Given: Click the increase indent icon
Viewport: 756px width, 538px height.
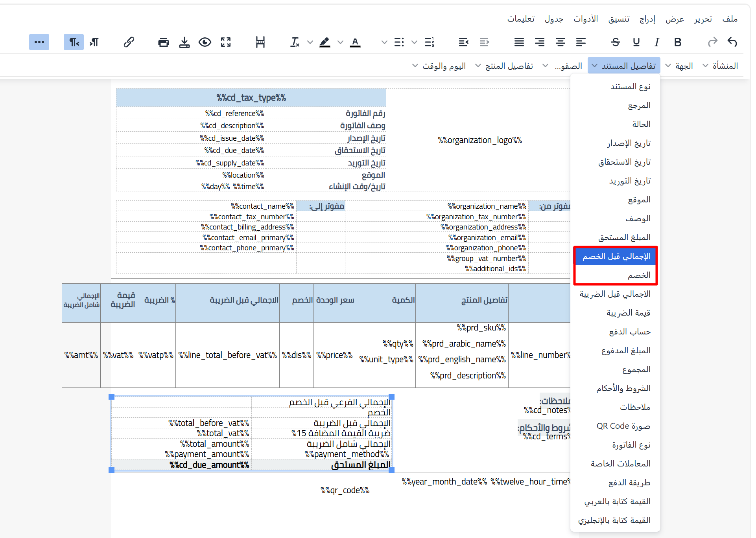Looking at the screenshot, I should [464, 42].
